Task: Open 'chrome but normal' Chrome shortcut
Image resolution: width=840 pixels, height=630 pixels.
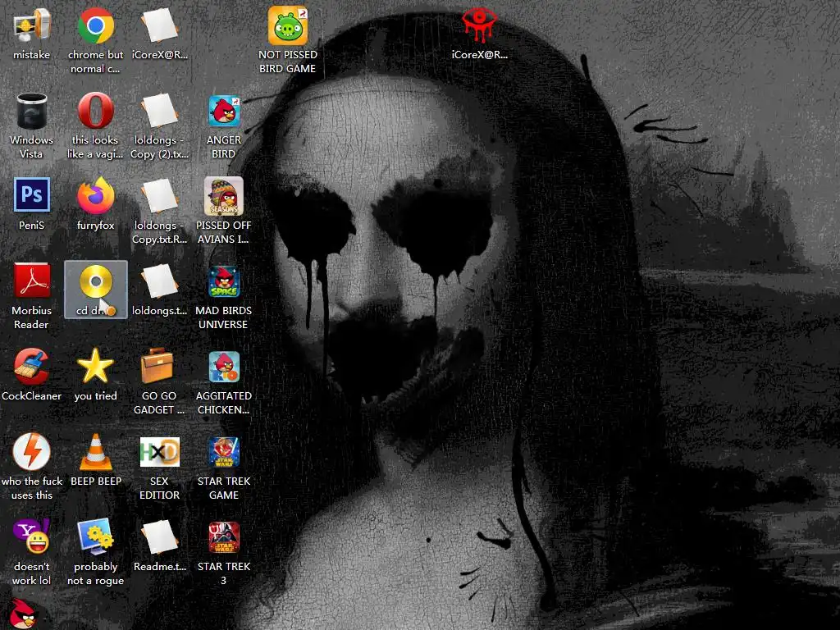Action: [95, 25]
